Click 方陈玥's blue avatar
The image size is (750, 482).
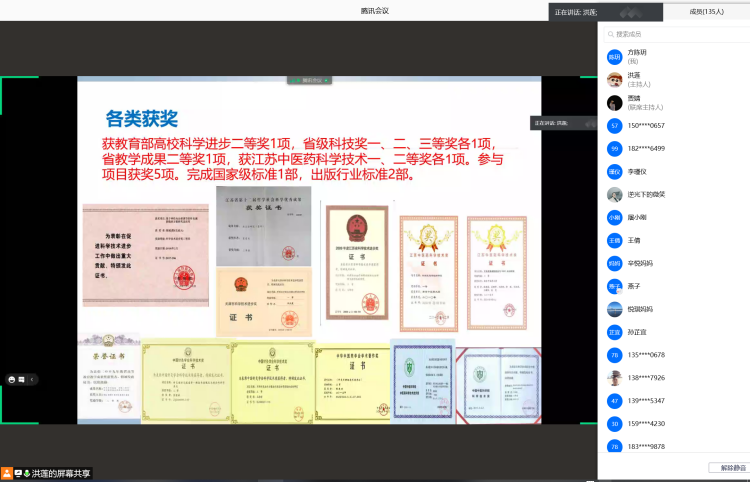pyautogui.click(x=615, y=57)
